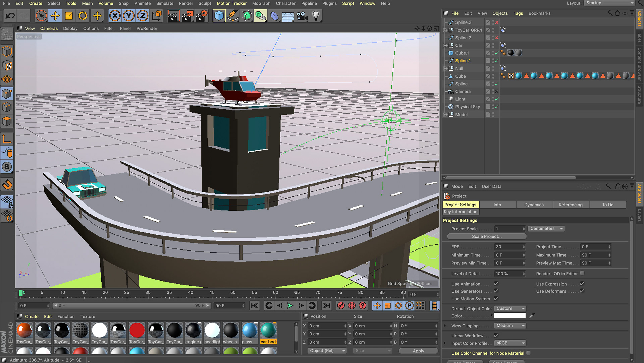Toggle the X axis lock icon
Viewport: 644px width, 363px height.
[x=115, y=16]
